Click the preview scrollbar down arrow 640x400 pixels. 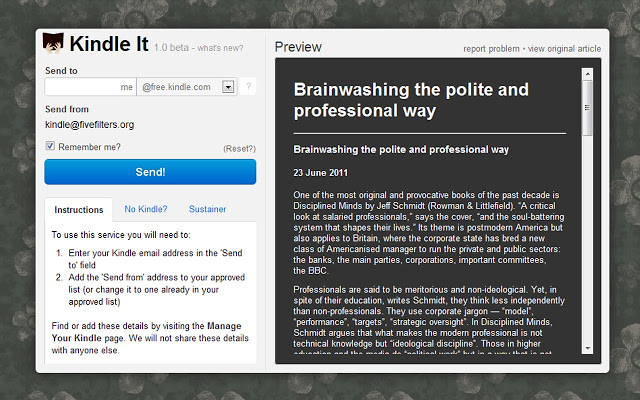(587, 348)
